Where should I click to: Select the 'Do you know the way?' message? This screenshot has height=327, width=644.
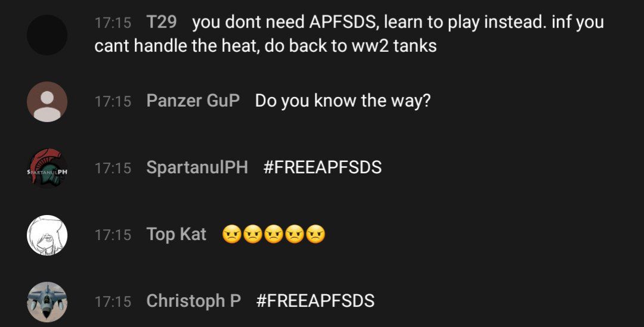click(343, 101)
